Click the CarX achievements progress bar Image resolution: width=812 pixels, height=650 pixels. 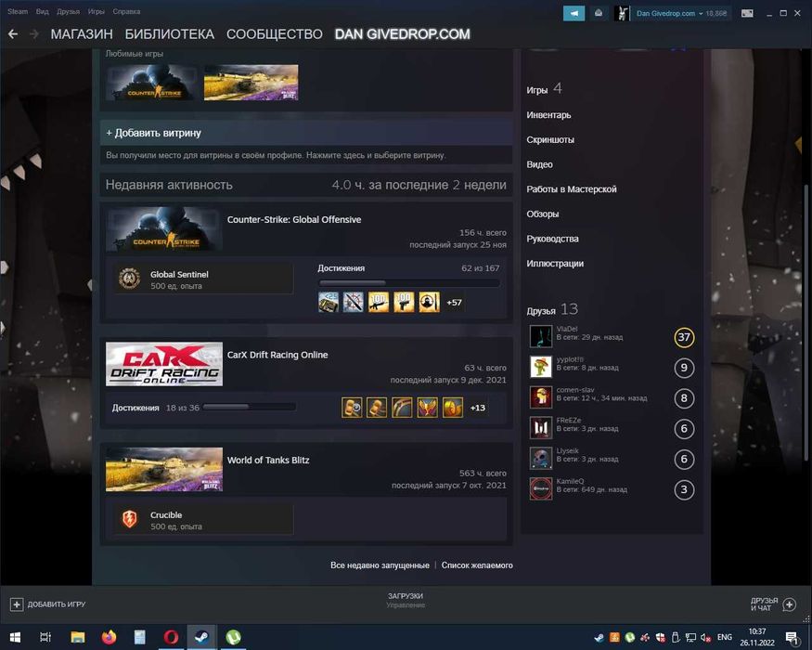249,408
